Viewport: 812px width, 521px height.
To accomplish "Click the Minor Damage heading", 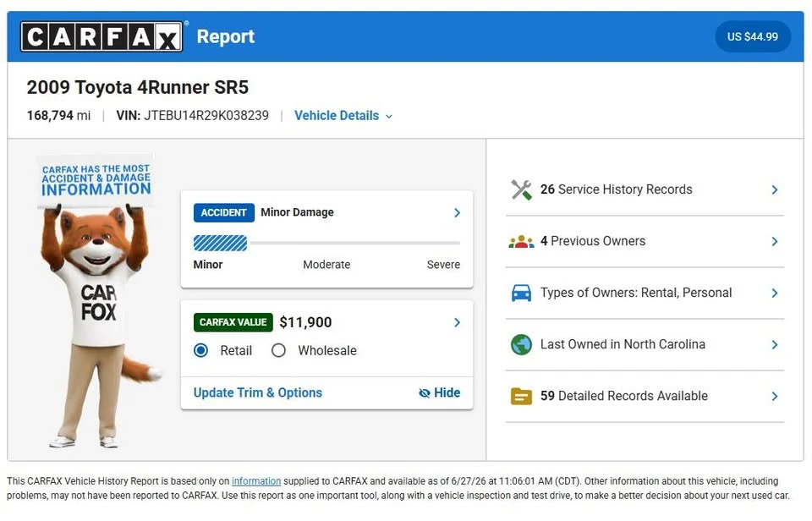I will pos(297,212).
